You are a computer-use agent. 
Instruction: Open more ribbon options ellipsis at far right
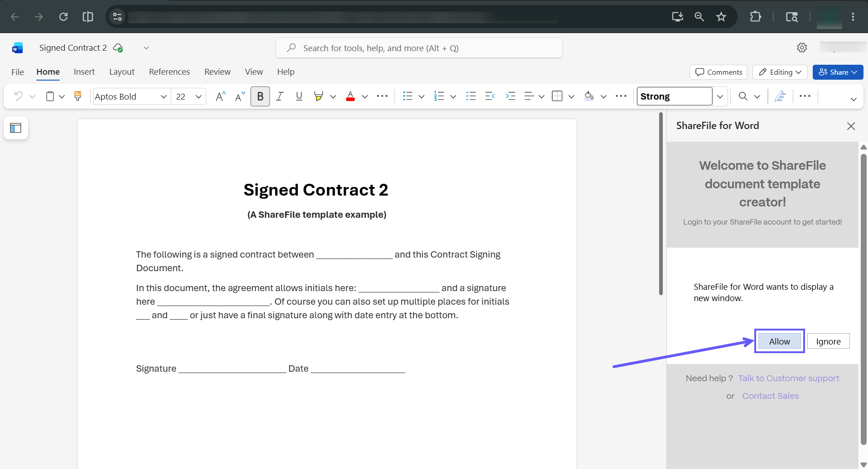(x=805, y=96)
